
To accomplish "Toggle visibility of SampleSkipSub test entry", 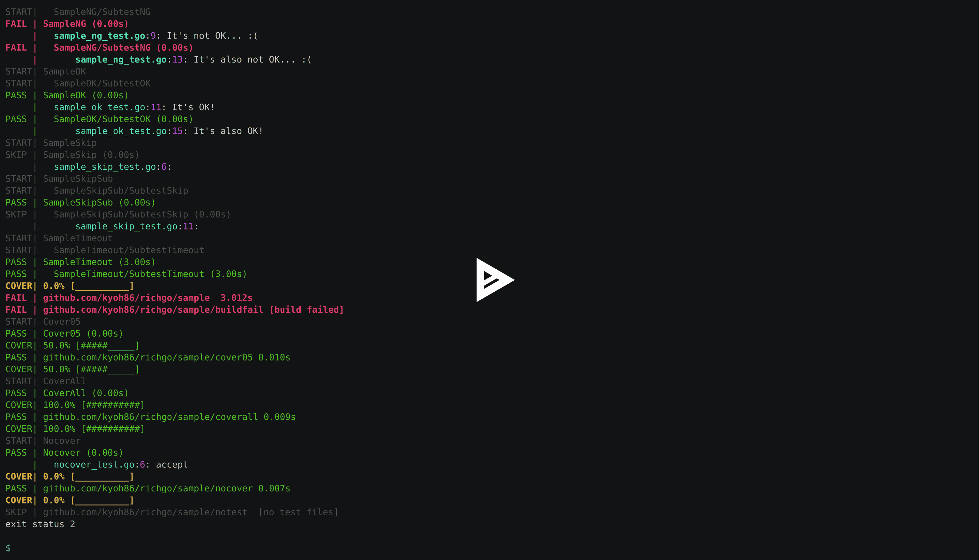I will pos(78,202).
